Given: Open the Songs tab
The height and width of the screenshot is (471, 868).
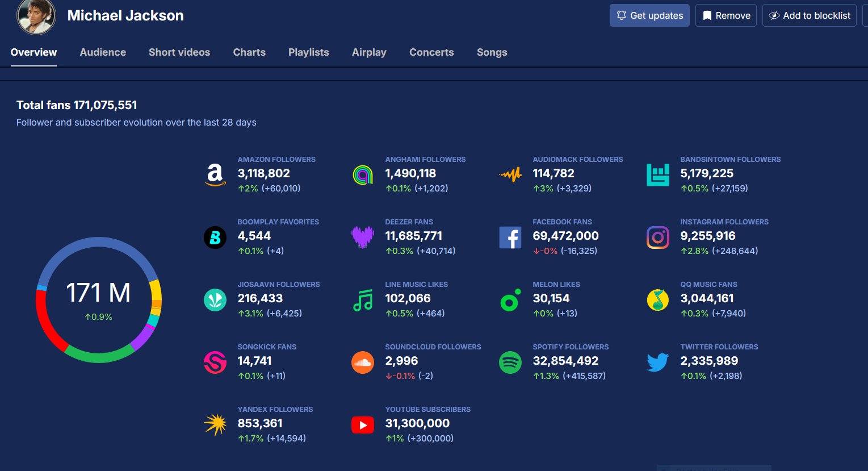Looking at the screenshot, I should point(492,52).
